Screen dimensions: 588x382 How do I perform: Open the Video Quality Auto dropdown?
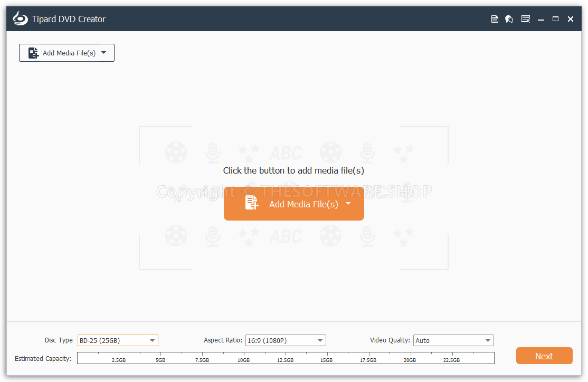click(453, 340)
